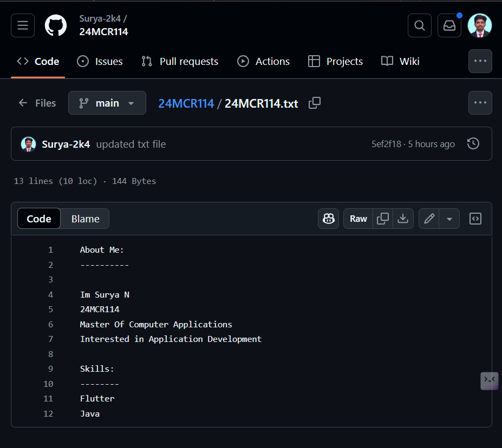Click Surya-2k4 small avatar in commit bar
Viewport: 502px width, 448px height.
(x=29, y=144)
